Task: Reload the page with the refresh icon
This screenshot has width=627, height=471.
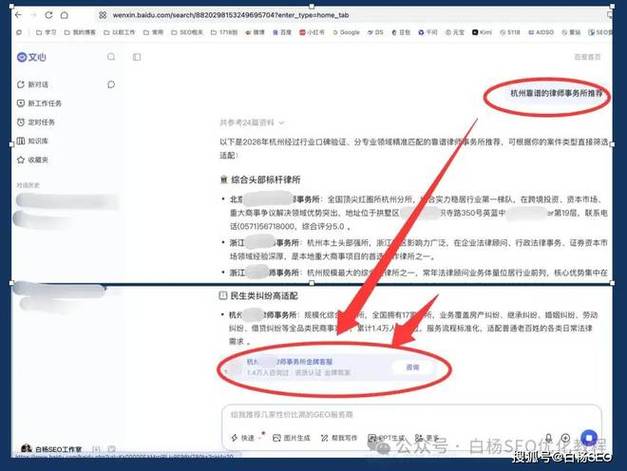Action: [49, 15]
